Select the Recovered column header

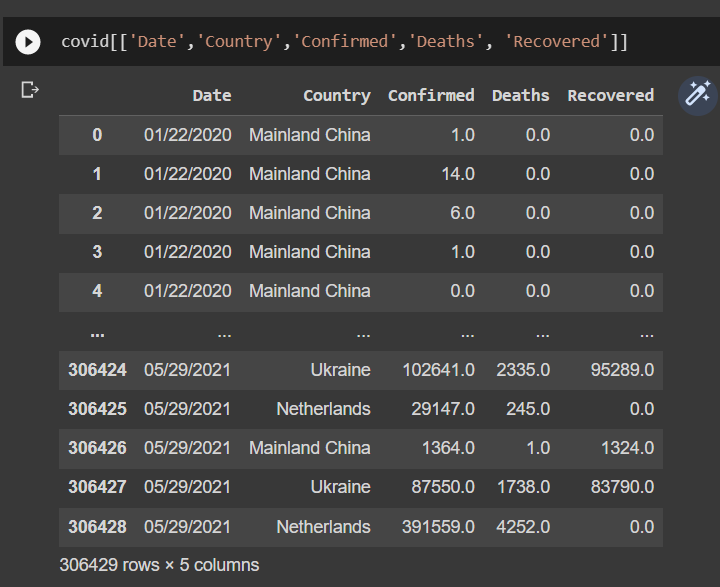pyautogui.click(x=611, y=96)
